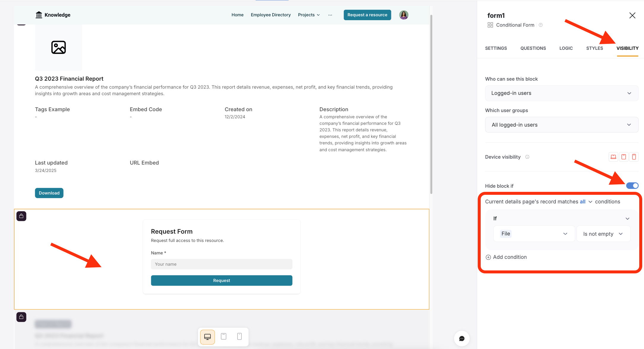Image resolution: width=644 pixels, height=349 pixels.
Task: Switch to mobile preview icon
Action: point(239,336)
